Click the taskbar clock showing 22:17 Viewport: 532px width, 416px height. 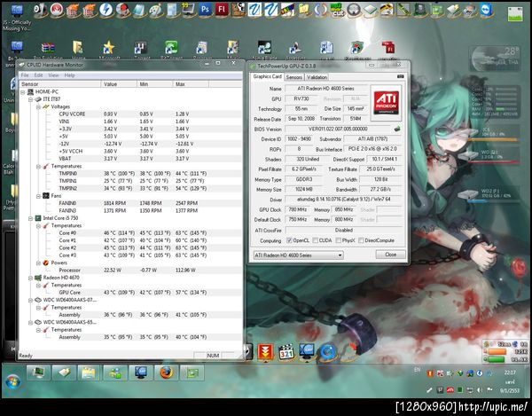pyautogui.click(x=510, y=373)
